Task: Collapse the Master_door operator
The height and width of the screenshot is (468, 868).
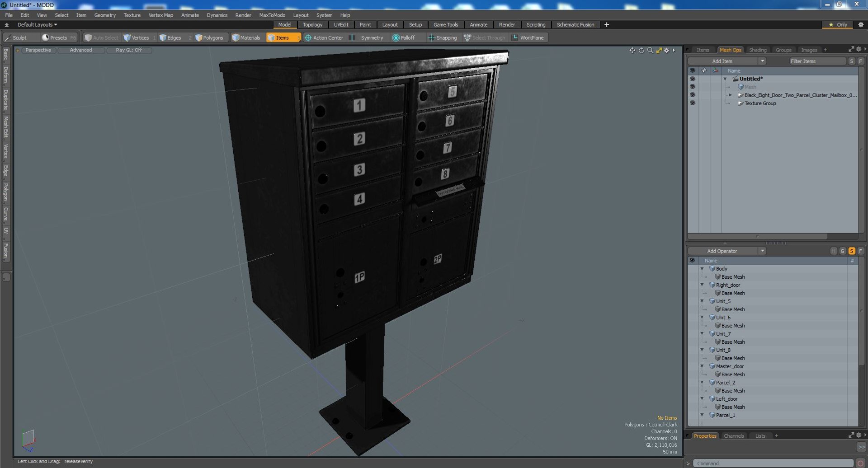Action: 702,366
